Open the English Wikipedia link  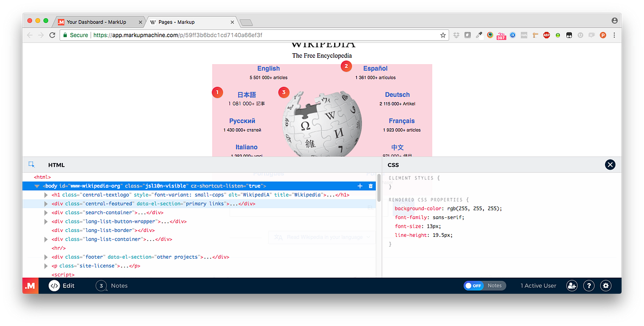pyautogui.click(x=269, y=68)
